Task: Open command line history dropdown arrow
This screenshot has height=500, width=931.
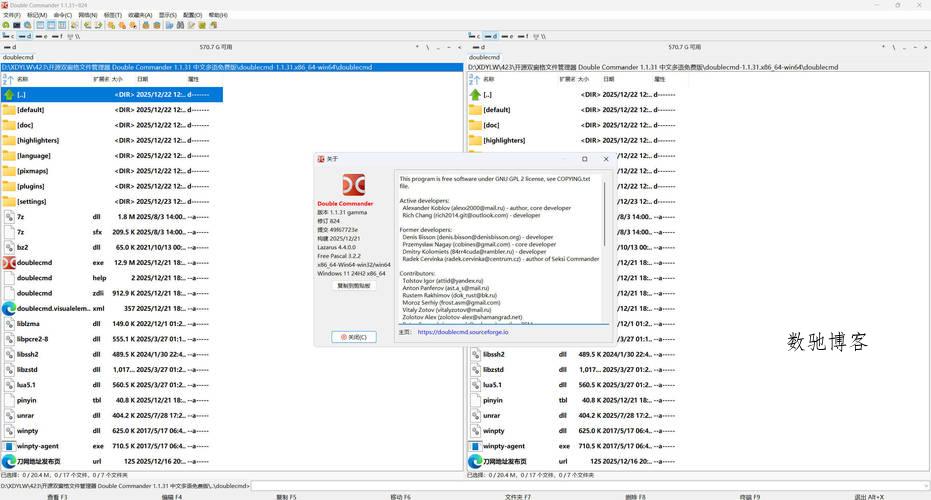Action: 924,486
